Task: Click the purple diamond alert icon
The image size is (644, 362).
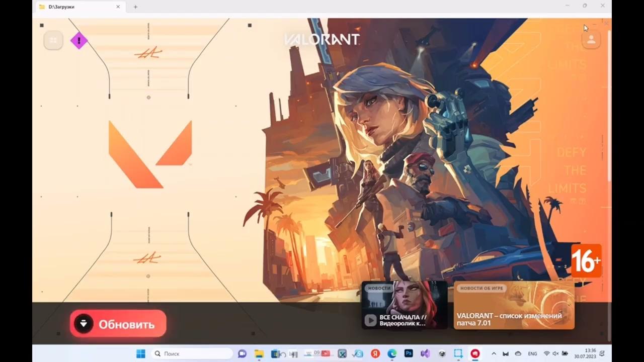Action: pos(79,40)
